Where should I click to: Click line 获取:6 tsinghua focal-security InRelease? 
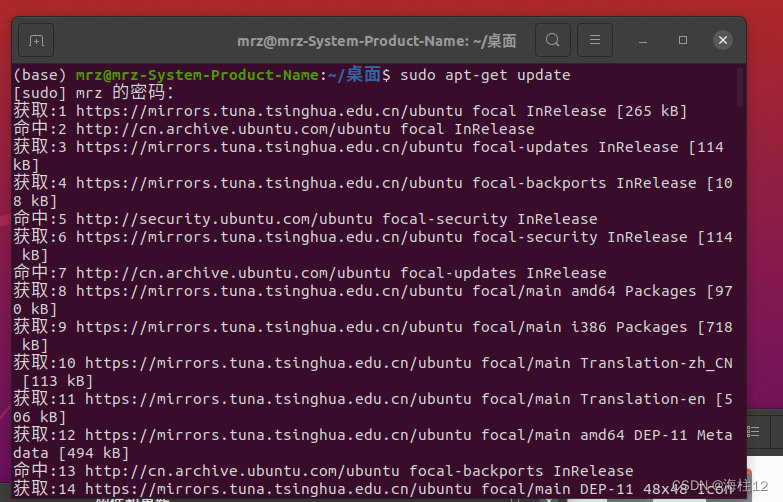(373, 246)
